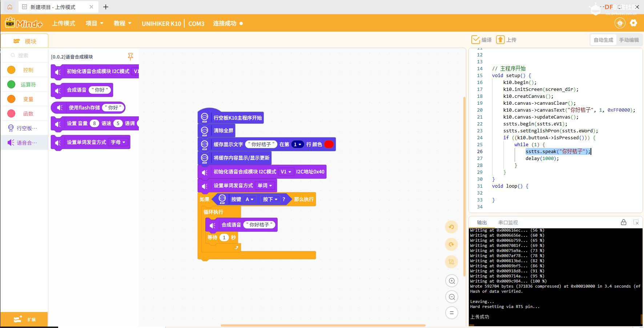
Task: Click the 上传 upload button
Action: [507, 40]
